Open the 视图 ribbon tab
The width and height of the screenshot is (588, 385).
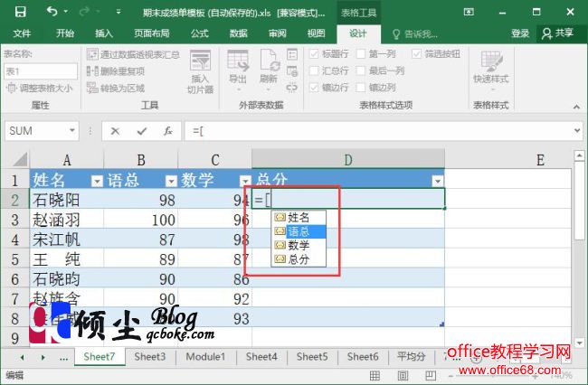pos(316,33)
